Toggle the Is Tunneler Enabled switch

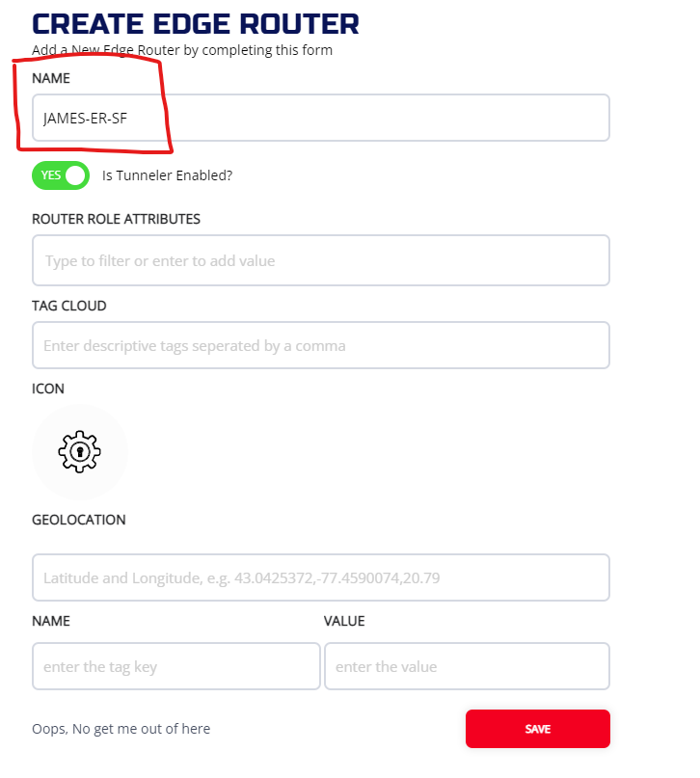coord(61,175)
